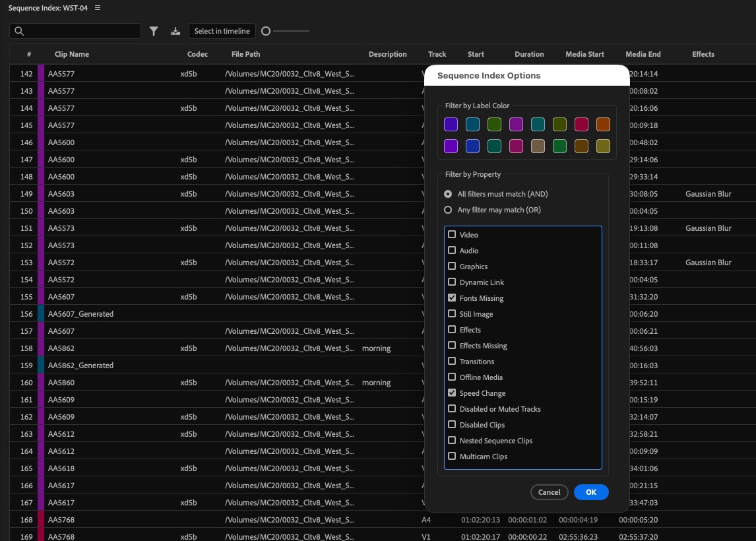This screenshot has height=541, width=756.
Task: Select the first violet label color swatch
Action: [451, 125]
